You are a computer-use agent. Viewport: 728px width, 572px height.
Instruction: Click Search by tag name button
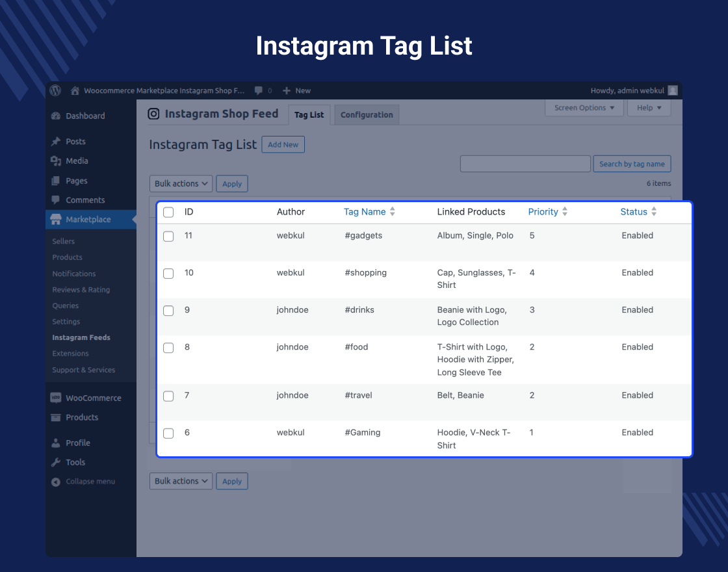632,164
